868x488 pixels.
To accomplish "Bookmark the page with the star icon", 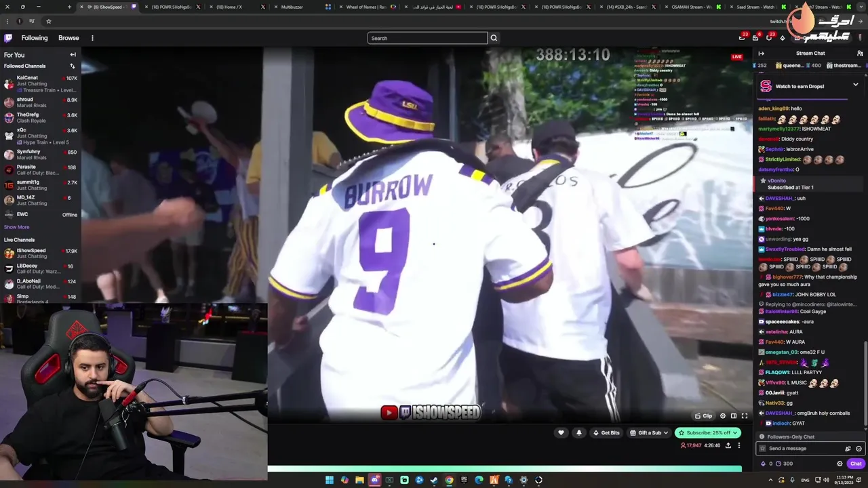I will pos(48,21).
